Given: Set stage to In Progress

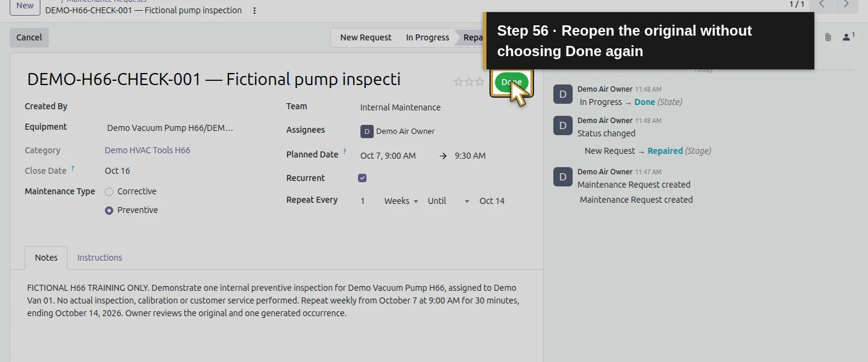Looking at the screenshot, I should 427,37.
